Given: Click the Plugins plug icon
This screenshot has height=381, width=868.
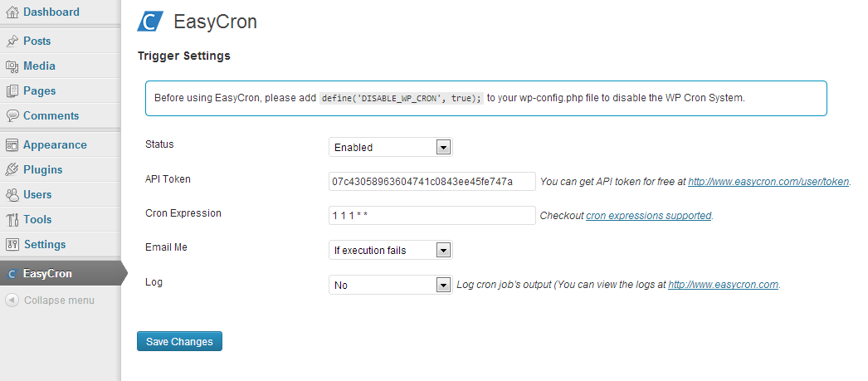Looking at the screenshot, I should point(12,170).
